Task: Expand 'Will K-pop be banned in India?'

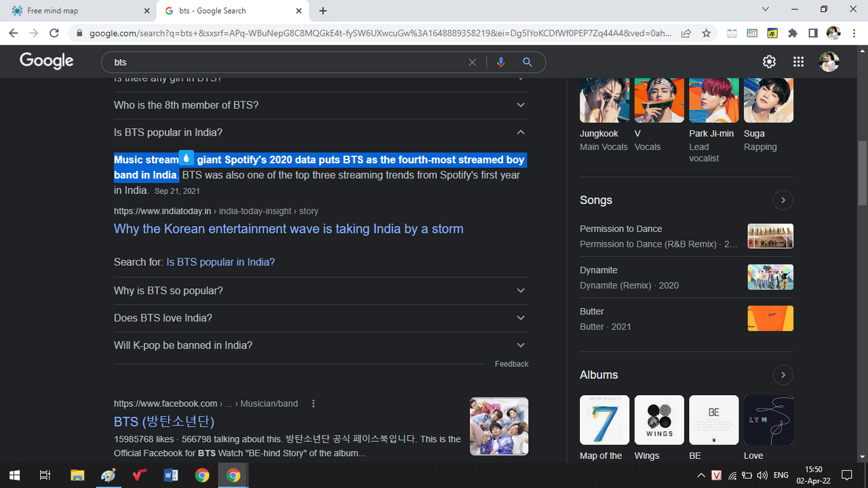Action: pos(520,346)
